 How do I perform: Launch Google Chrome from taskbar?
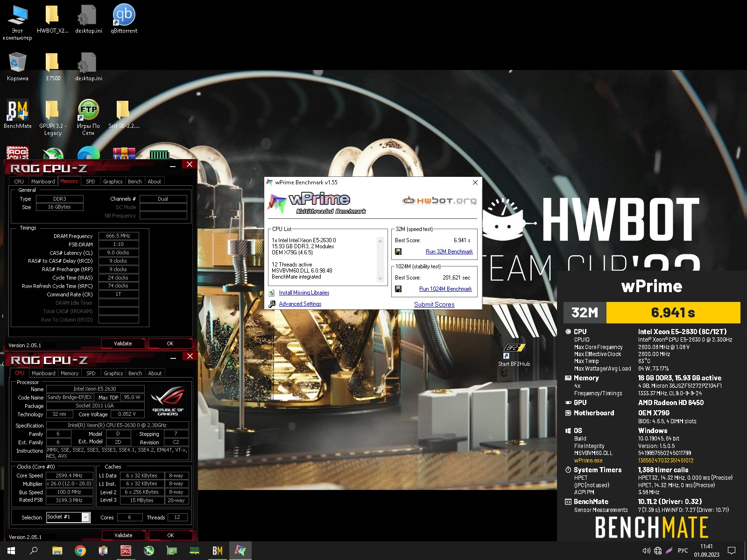pyautogui.click(x=80, y=551)
